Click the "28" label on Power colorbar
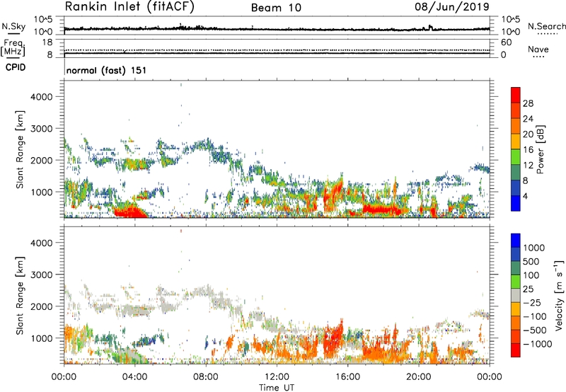This screenshot has height=392, width=566. coord(528,103)
